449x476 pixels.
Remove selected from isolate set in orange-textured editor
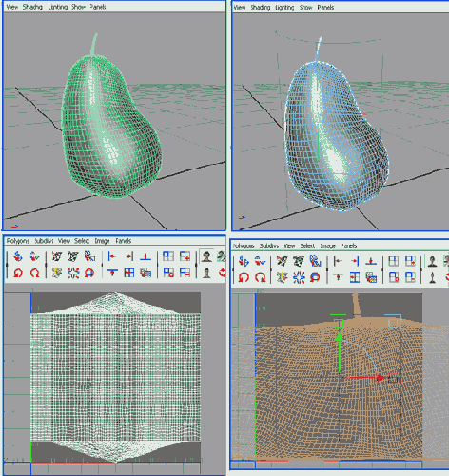[410, 278]
